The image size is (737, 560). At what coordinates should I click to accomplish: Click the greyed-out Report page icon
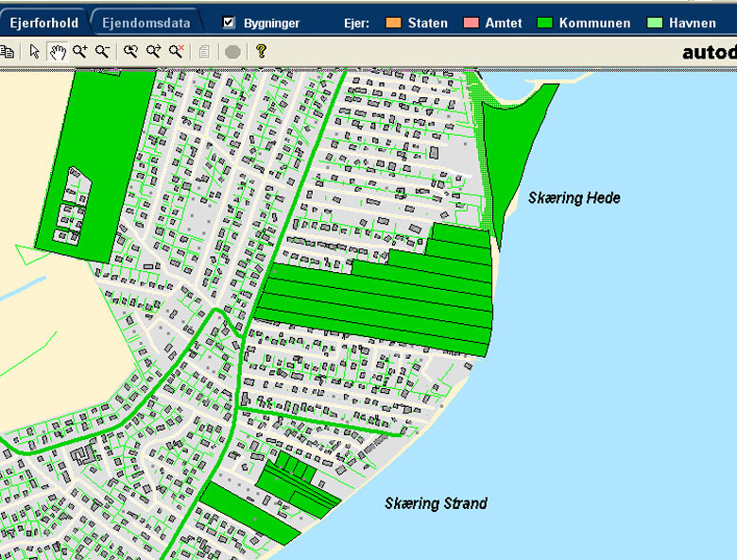(x=204, y=52)
